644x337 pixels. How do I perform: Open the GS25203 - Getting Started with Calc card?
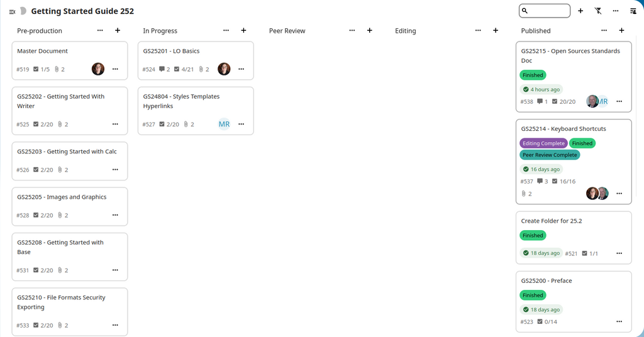[67, 152]
